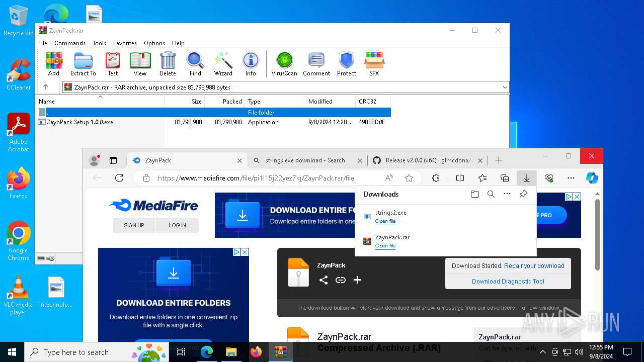Click the Edge downloads toolbar icon
This screenshot has height=362, width=644.
pos(527,178)
